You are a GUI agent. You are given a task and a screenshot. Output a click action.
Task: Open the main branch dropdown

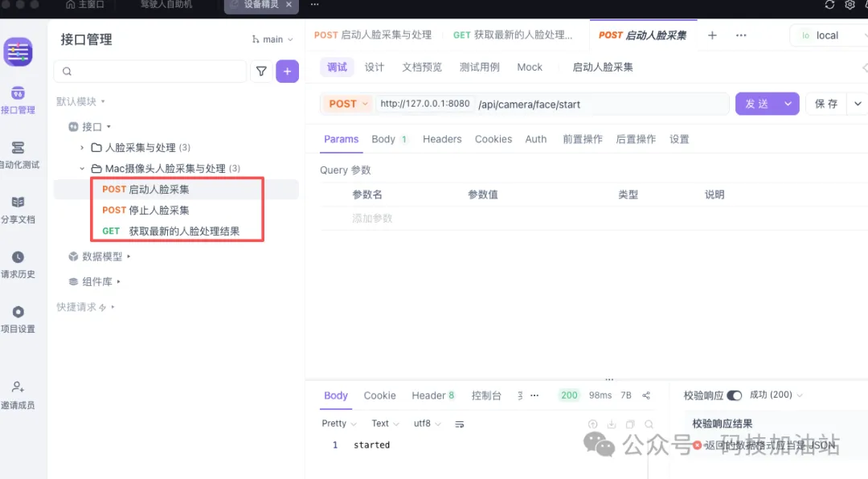point(272,39)
